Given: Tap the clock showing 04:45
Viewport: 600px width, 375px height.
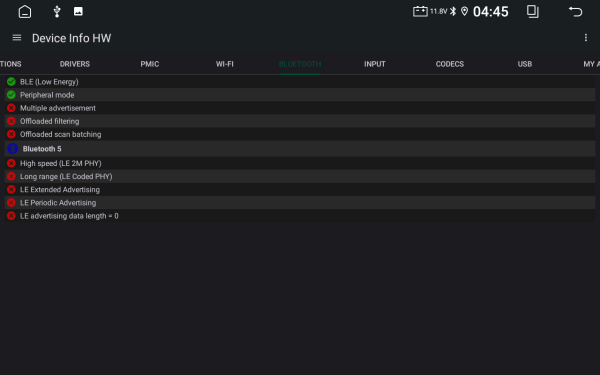Looking at the screenshot, I should tap(491, 12).
